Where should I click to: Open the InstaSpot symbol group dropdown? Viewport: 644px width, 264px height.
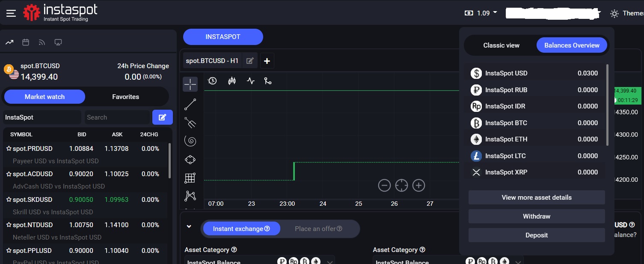coord(42,117)
